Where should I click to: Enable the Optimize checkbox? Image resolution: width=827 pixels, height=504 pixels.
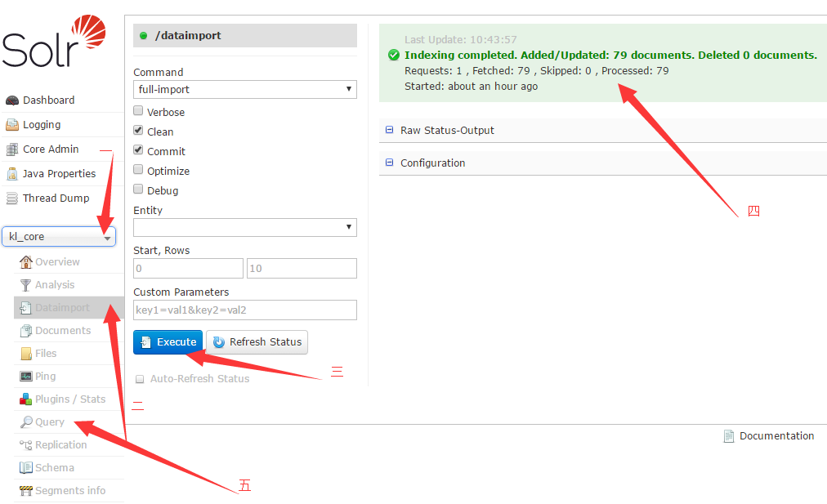138,169
